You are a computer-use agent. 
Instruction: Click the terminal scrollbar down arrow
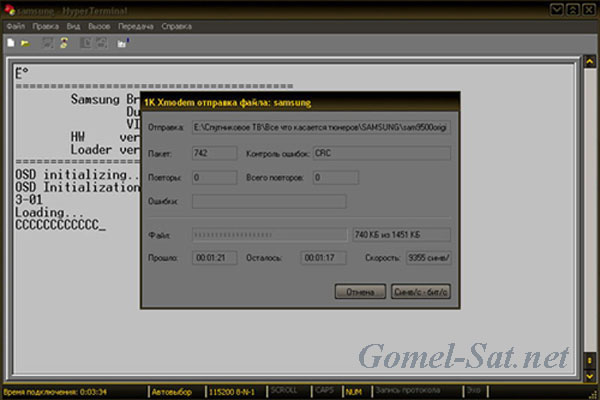[x=590, y=376]
